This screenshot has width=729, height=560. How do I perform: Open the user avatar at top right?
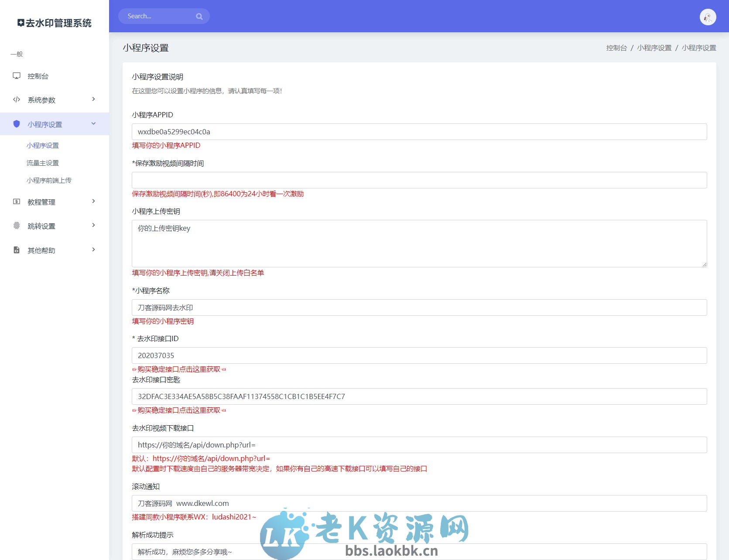coord(708,17)
